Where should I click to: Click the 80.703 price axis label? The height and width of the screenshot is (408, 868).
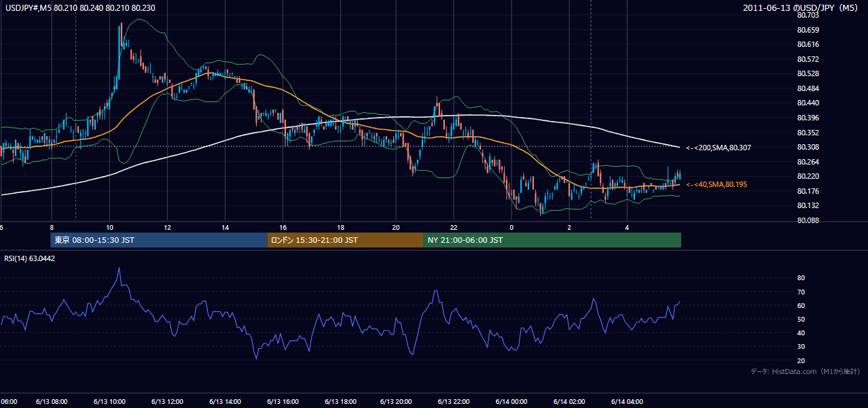pos(808,15)
